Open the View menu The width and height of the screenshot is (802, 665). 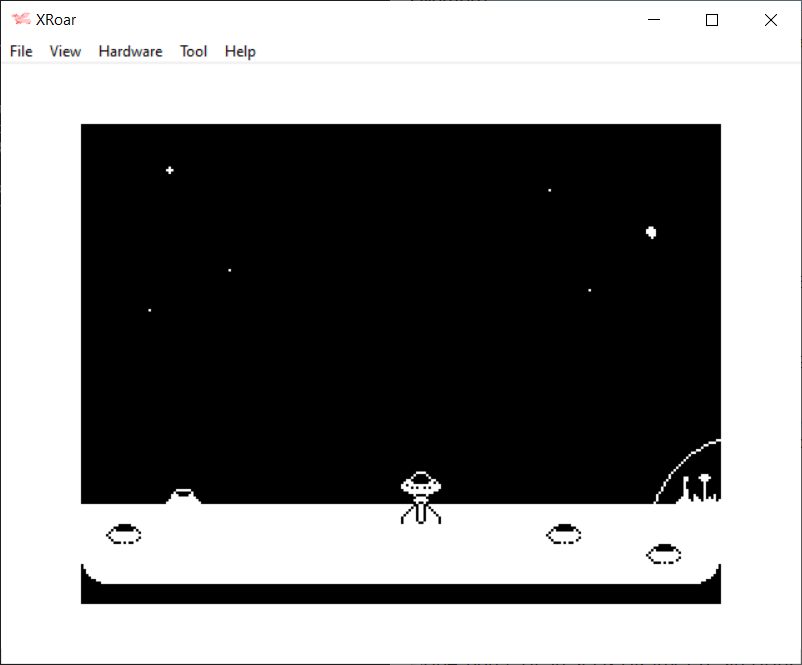pos(65,51)
